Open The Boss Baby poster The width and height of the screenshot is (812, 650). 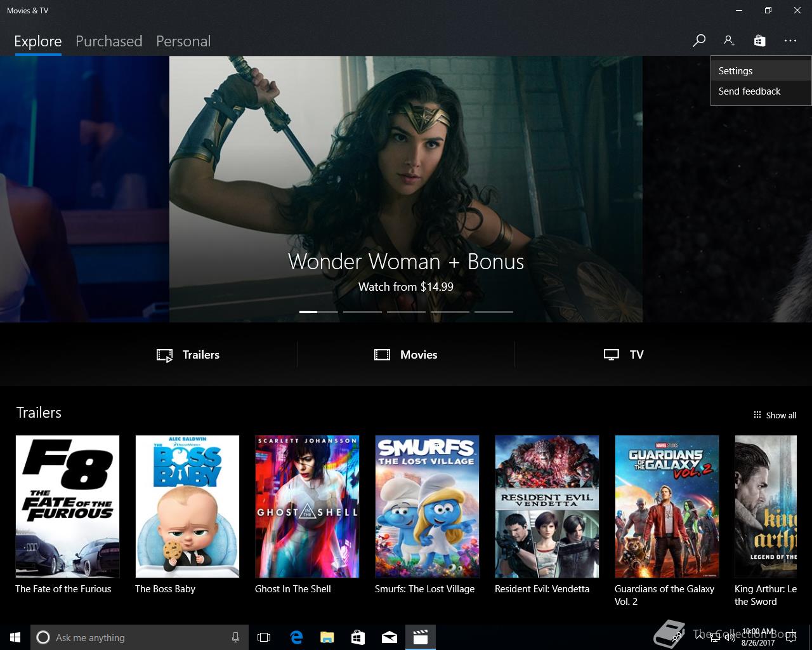pos(187,507)
